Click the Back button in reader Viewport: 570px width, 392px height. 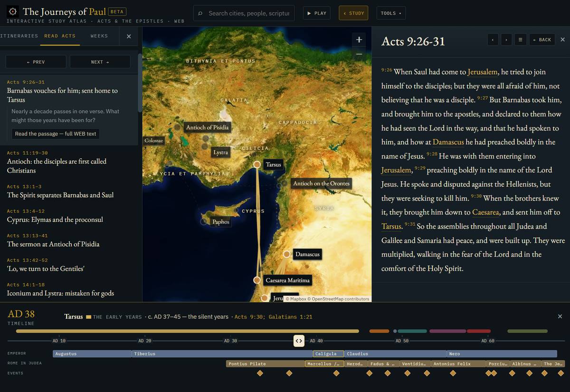542,40
